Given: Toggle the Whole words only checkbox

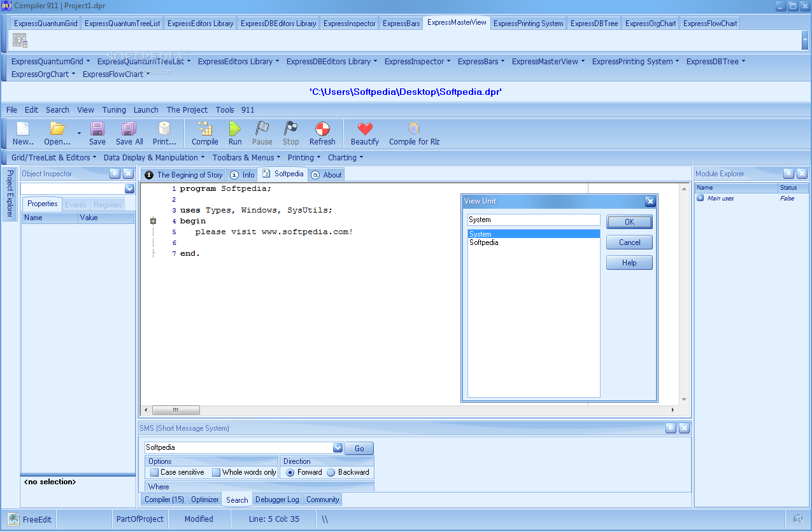Looking at the screenshot, I should coord(216,472).
